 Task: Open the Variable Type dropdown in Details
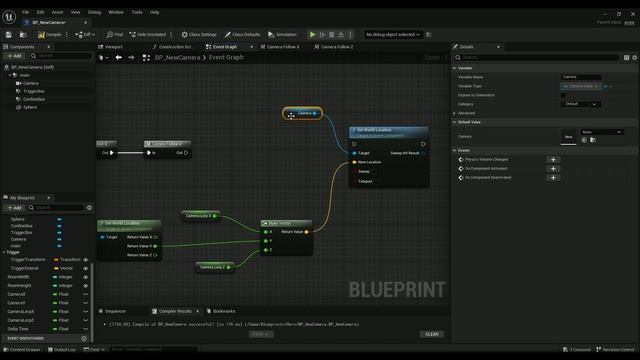(x=581, y=86)
